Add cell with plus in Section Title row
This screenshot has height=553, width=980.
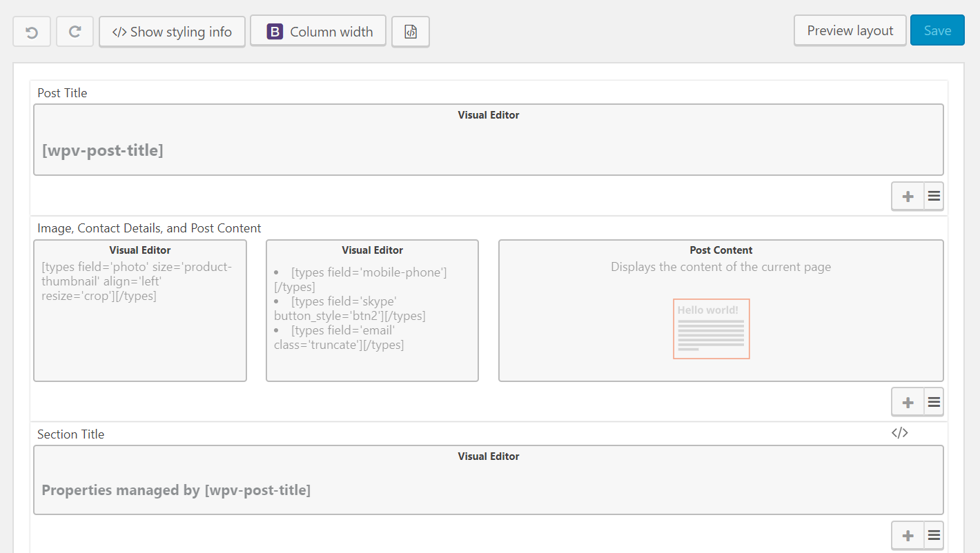pos(908,536)
